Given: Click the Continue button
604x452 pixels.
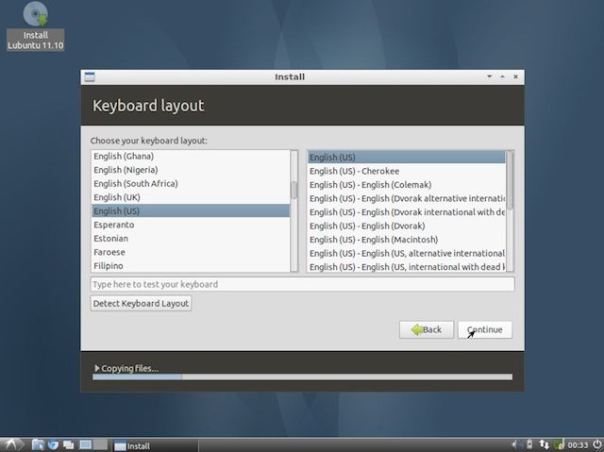Looking at the screenshot, I should click(485, 330).
